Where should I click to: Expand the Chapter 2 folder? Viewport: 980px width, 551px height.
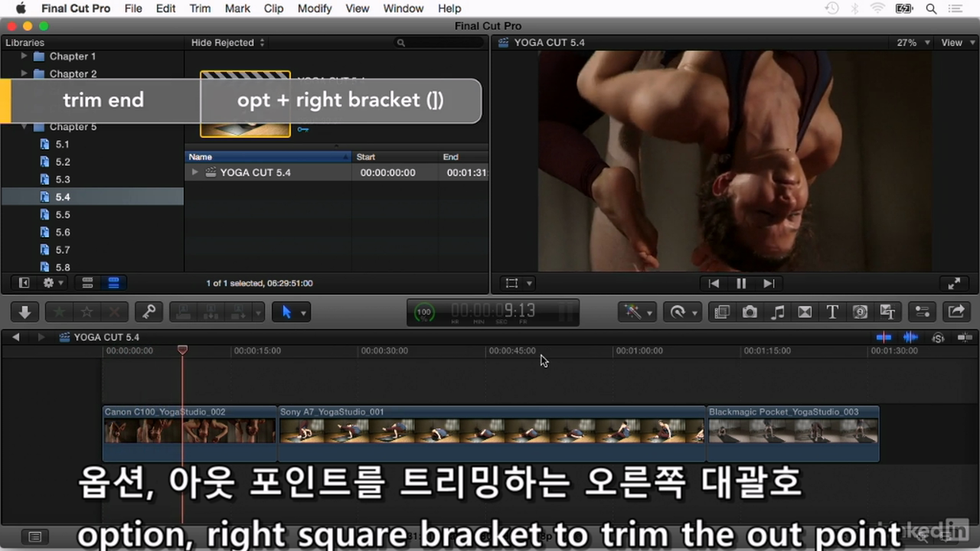(x=24, y=73)
